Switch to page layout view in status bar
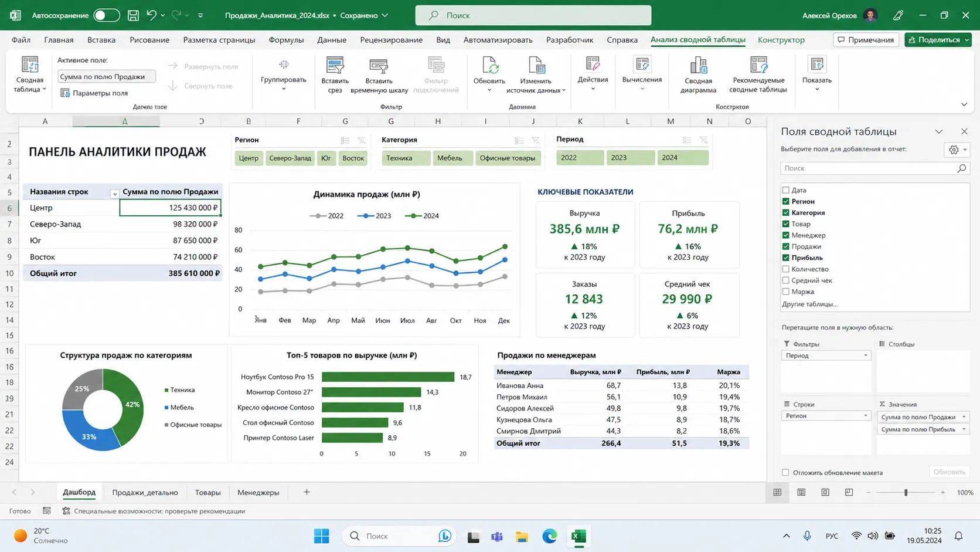The image size is (980, 552). 801,492
